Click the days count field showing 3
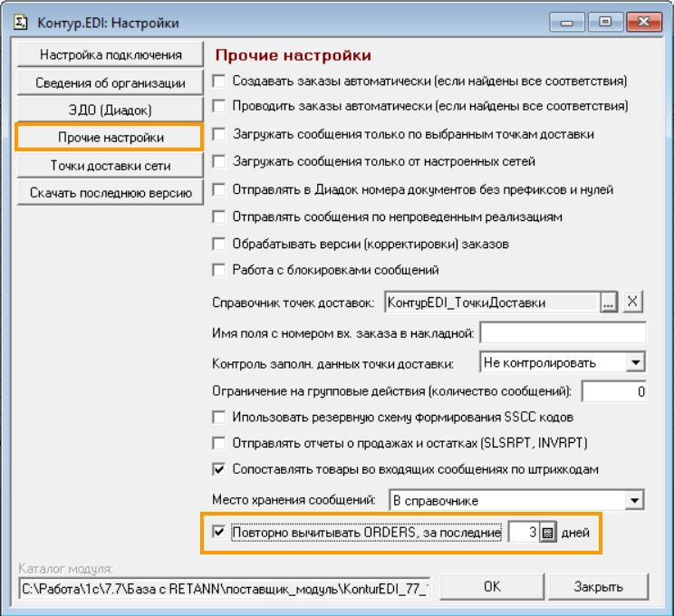This screenshot has height=616, width=674. pyautogui.click(x=524, y=533)
